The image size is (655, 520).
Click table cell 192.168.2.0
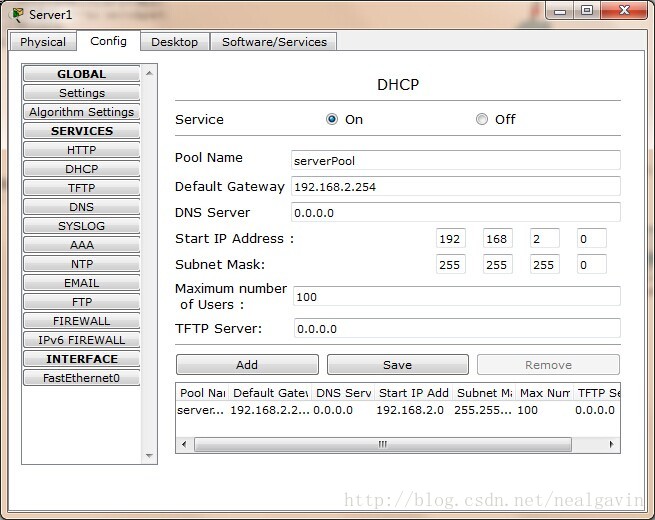(x=410, y=410)
